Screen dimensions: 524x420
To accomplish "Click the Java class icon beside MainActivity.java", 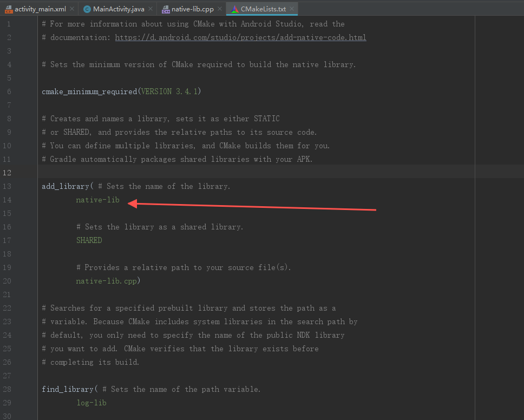I will pos(87,9).
